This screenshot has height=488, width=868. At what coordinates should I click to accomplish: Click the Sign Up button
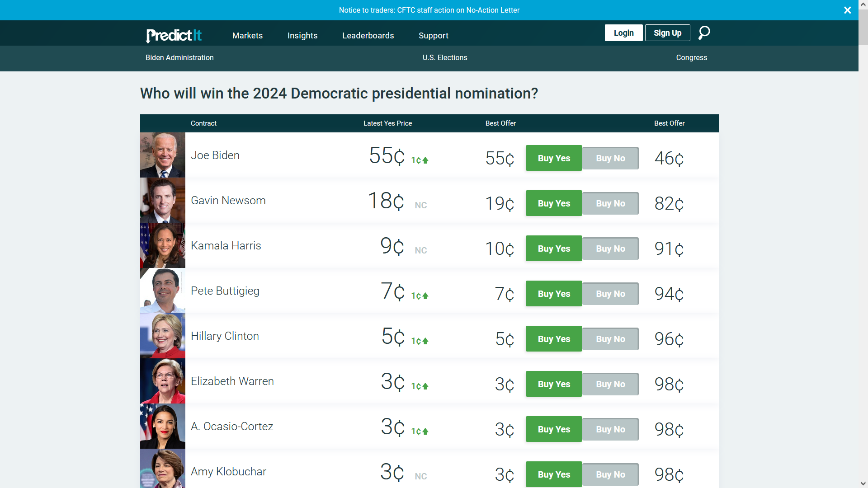click(x=667, y=33)
